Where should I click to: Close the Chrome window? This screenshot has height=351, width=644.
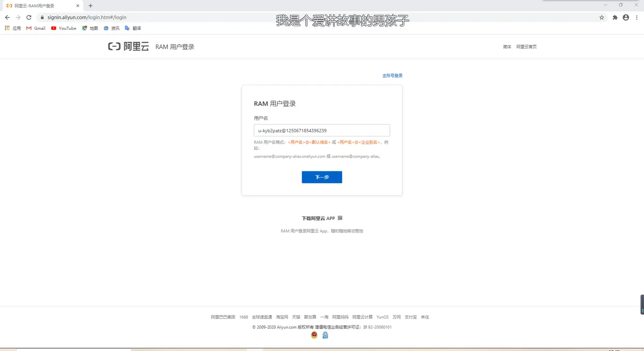[635, 5]
